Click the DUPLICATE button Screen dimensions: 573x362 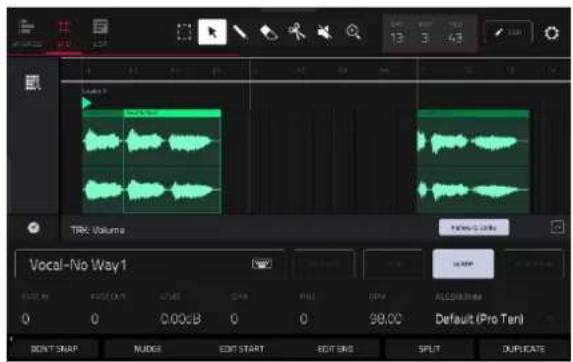click(x=523, y=349)
